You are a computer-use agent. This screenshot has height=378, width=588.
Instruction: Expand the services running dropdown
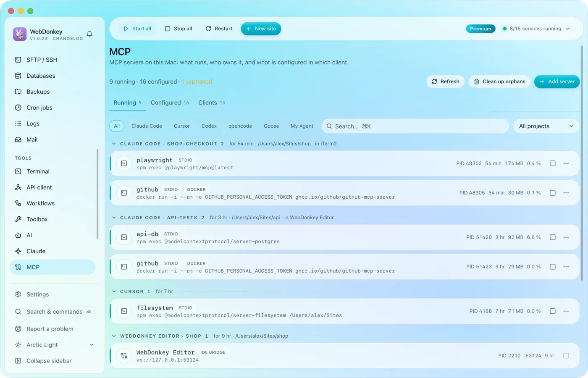[536, 29]
